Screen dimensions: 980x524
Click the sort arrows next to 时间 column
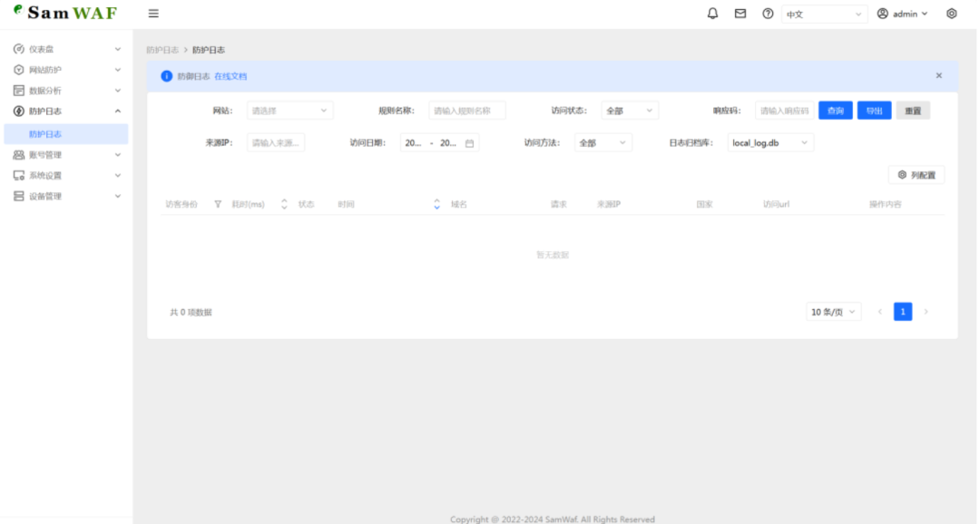click(436, 204)
